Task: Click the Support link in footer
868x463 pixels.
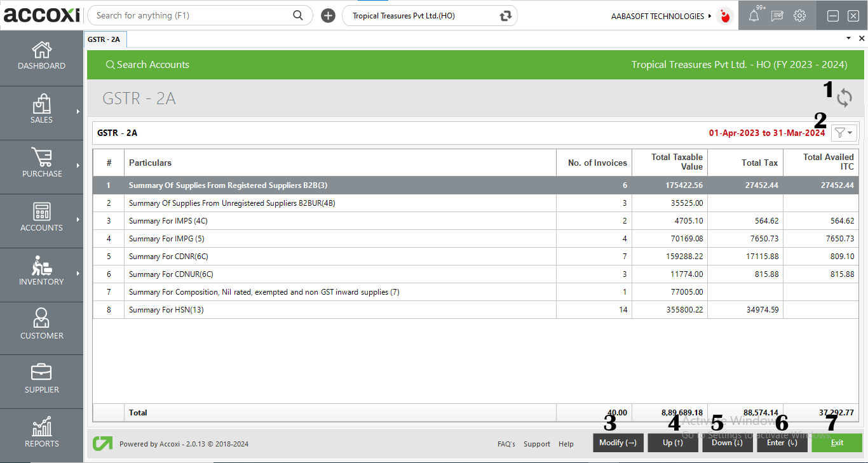Action: click(536, 444)
